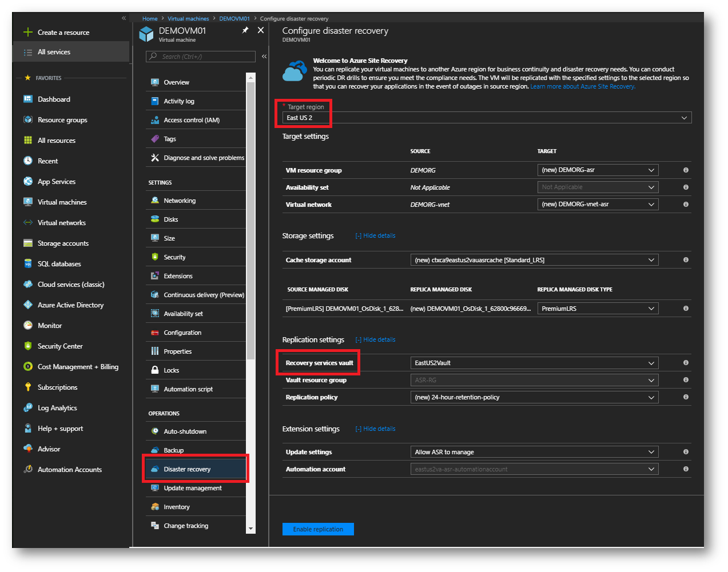Open the target Virtual network dropdown
728x572 pixels.
tap(598, 204)
